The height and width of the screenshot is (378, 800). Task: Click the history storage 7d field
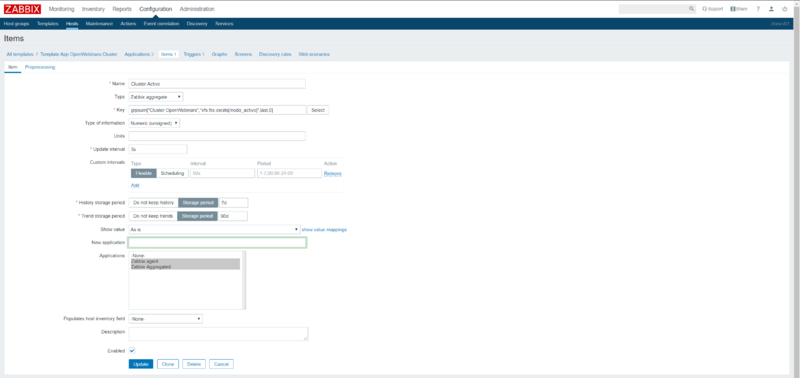[234, 203]
